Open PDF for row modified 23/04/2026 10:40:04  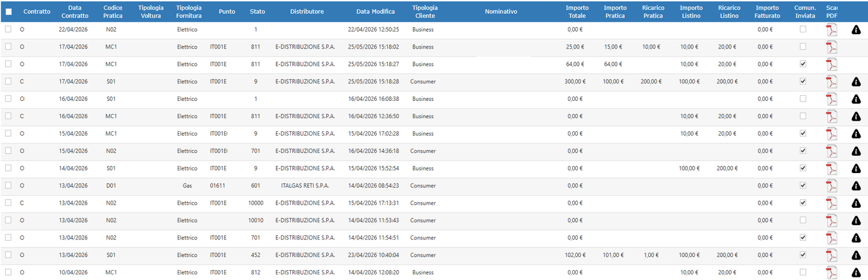tap(832, 255)
